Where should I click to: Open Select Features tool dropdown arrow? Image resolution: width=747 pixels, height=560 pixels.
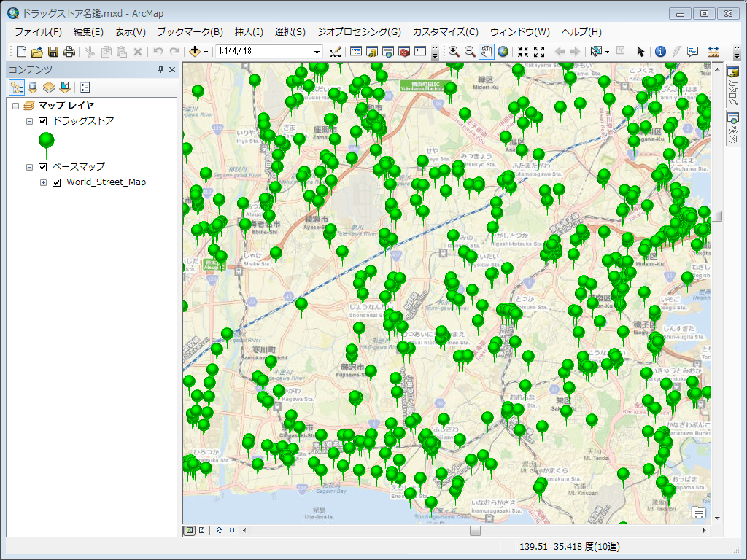click(607, 52)
